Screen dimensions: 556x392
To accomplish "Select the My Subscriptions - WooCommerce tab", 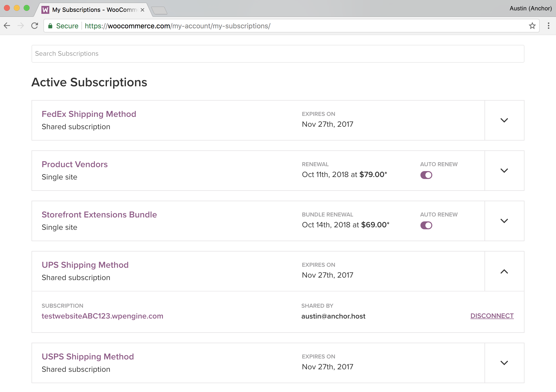I will [x=94, y=10].
